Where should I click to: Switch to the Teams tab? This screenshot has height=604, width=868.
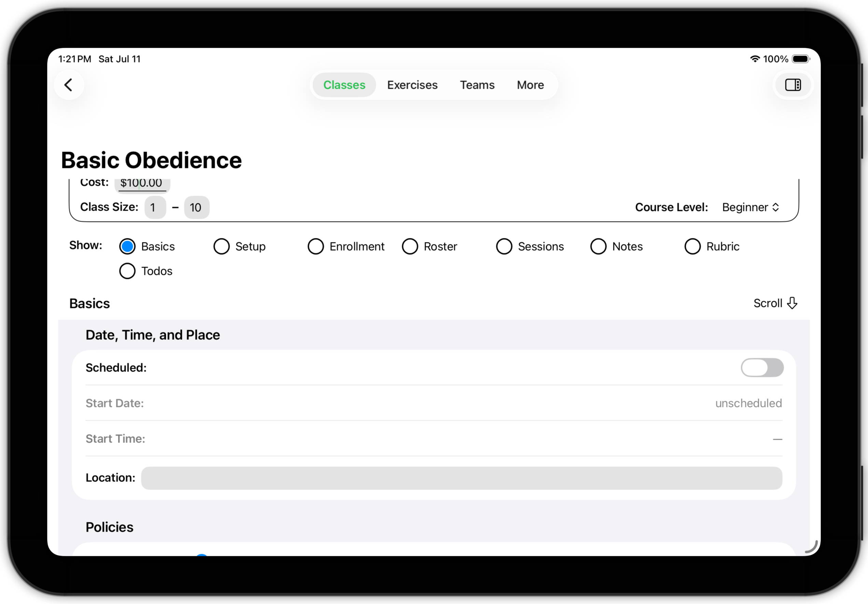pos(477,85)
